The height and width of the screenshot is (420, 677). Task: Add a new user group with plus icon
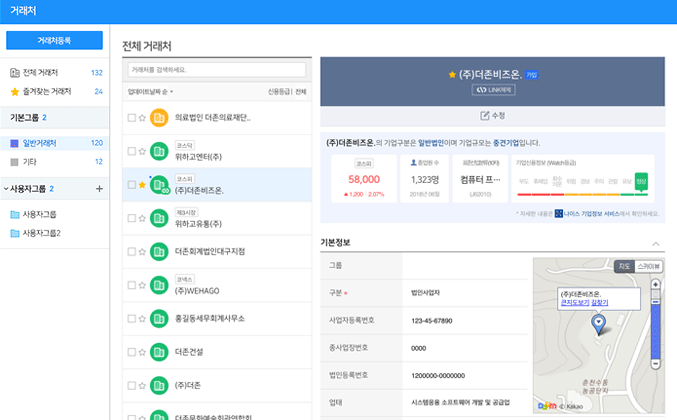coord(99,189)
